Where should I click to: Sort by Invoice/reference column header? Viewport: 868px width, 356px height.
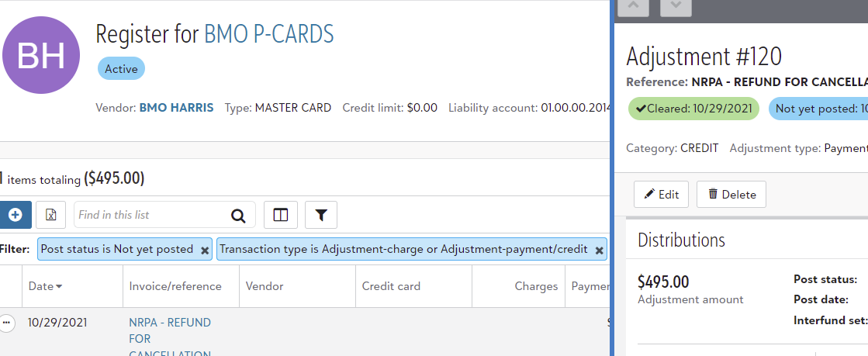(175, 286)
